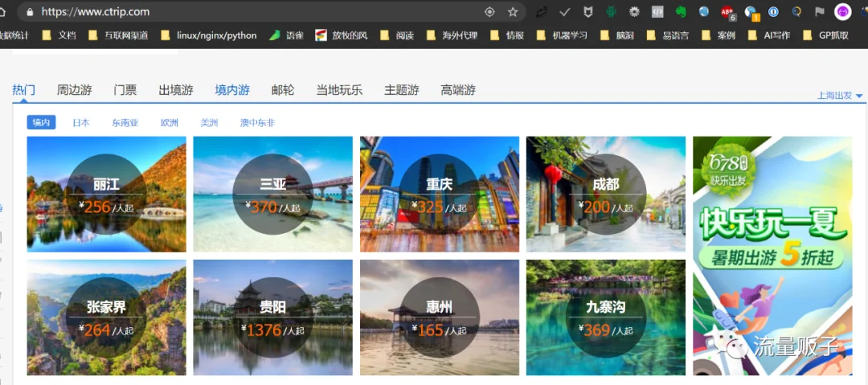Click the chain-link extension icon
The height and width of the screenshot is (385, 868).
[543, 11]
